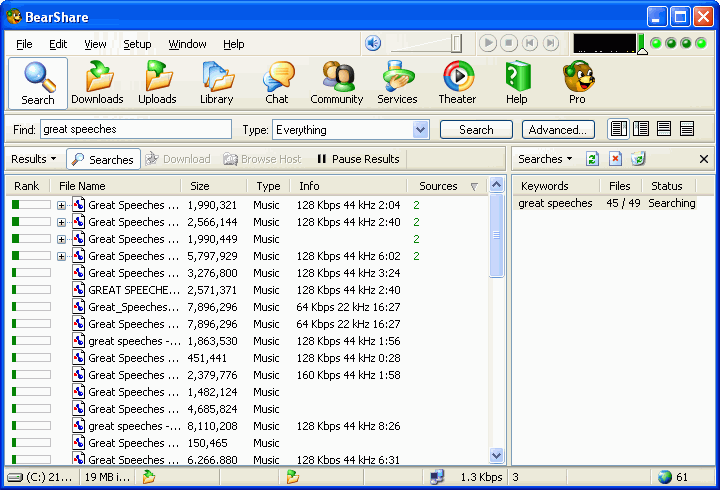Open the Services section
This screenshot has width=720, height=490.
coord(397,84)
